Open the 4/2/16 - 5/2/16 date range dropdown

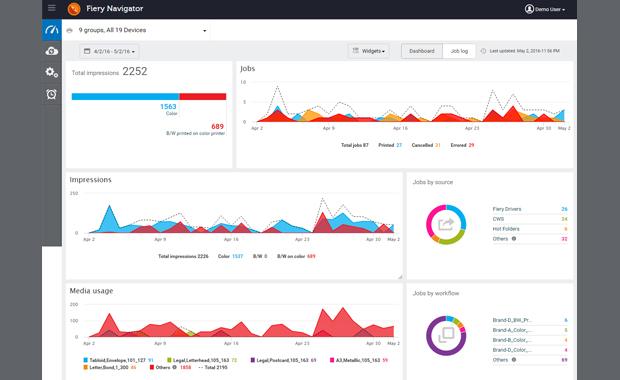[x=110, y=51]
